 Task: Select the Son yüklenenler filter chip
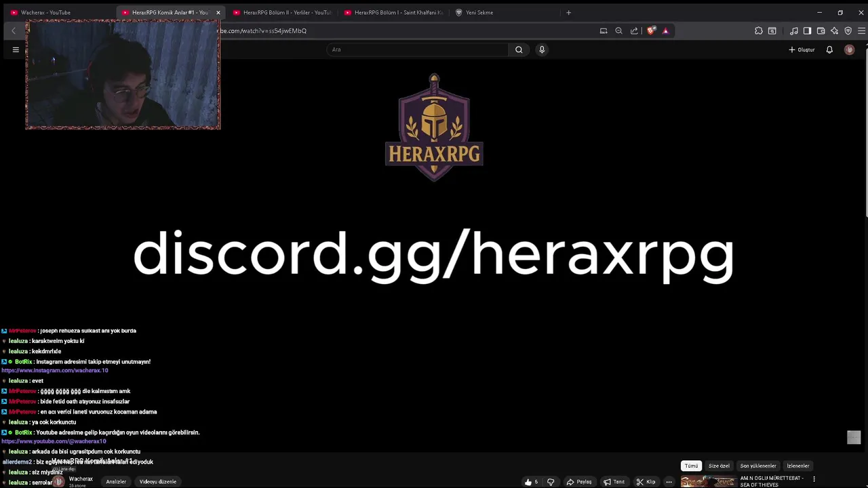point(758,466)
